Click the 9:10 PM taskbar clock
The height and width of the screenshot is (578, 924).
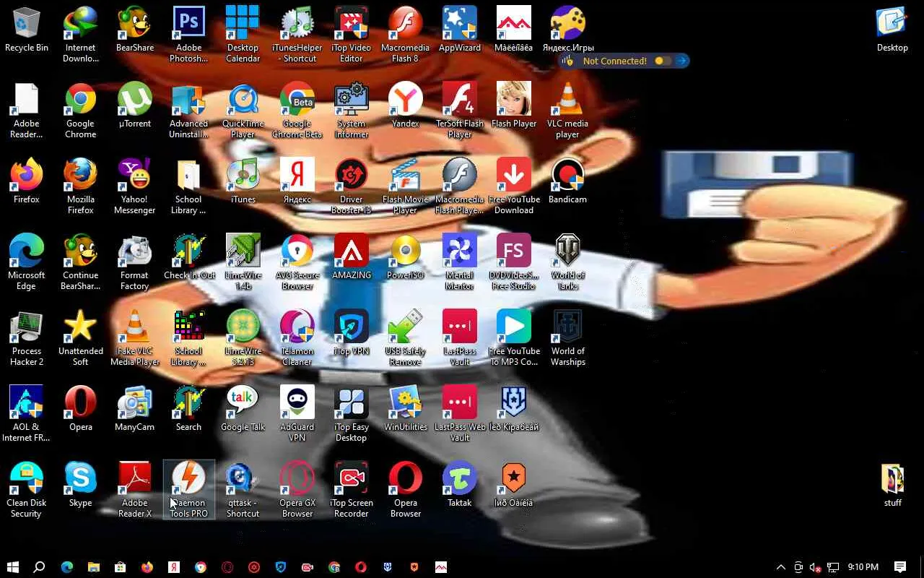pyautogui.click(x=863, y=567)
